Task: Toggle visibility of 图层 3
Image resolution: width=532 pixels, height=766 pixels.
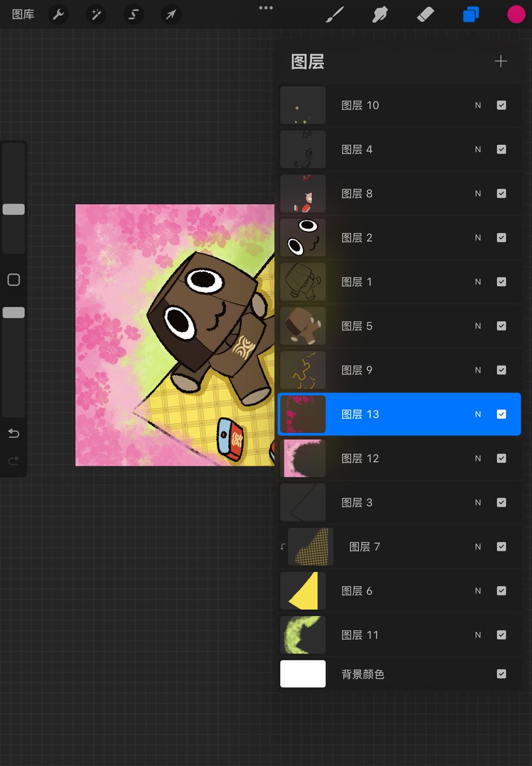Action: click(x=501, y=502)
